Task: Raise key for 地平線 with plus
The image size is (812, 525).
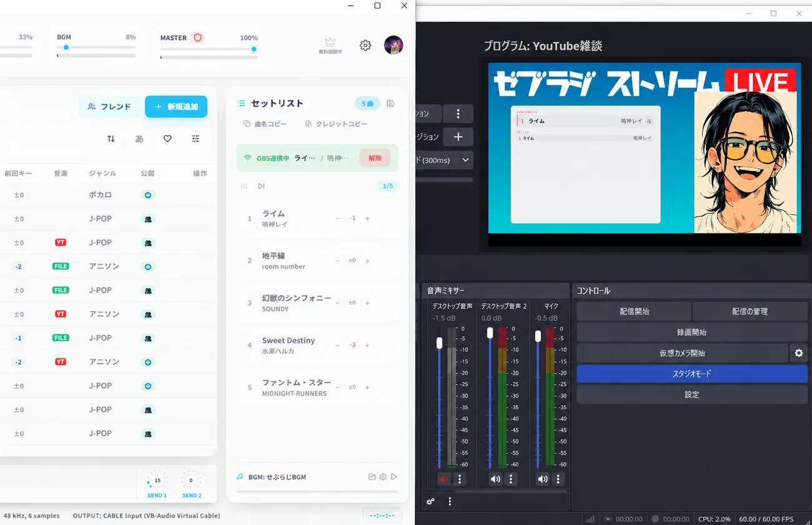Action: (367, 261)
